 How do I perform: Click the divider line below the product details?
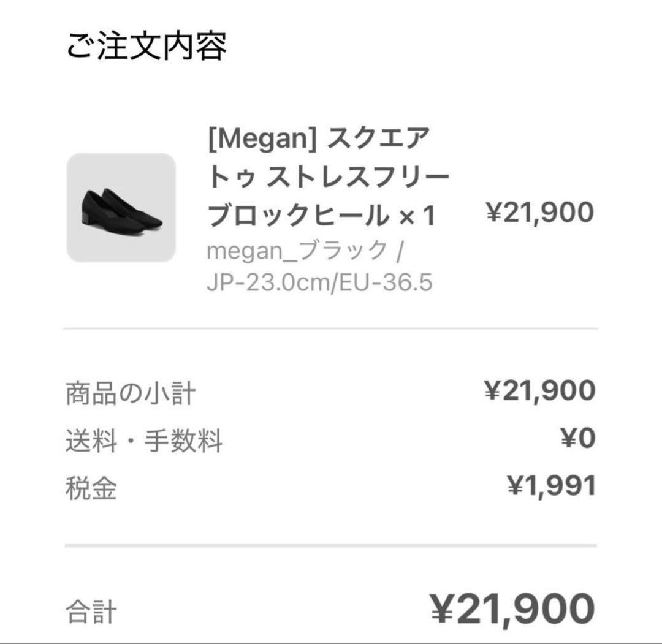330,328
